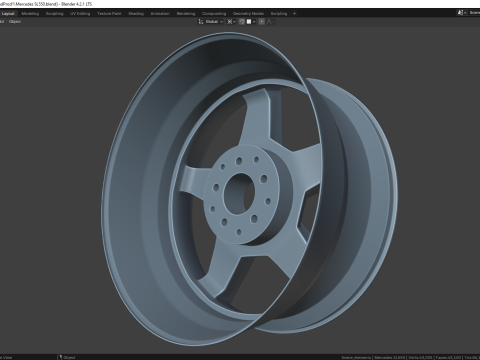Click the Mercedes SL550 status bar entry
The width and height of the screenshot is (480, 360).
pyautogui.click(x=389, y=357)
